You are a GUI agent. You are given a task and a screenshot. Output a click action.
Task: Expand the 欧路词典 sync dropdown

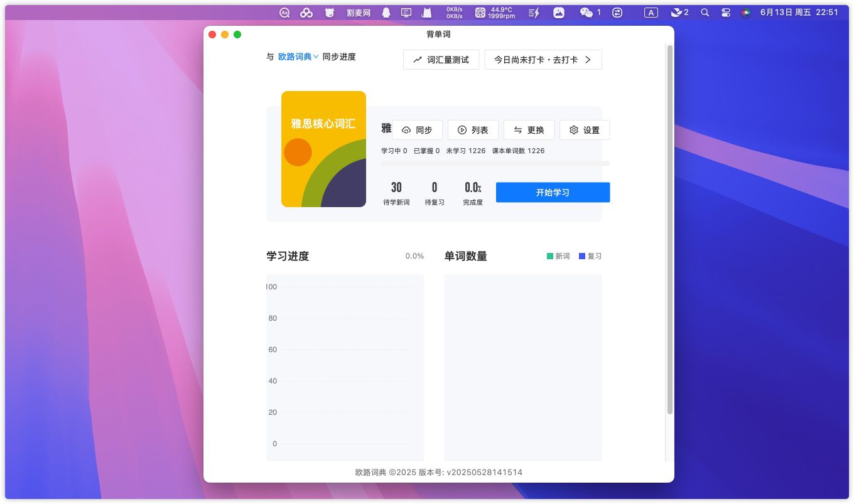pyautogui.click(x=298, y=57)
